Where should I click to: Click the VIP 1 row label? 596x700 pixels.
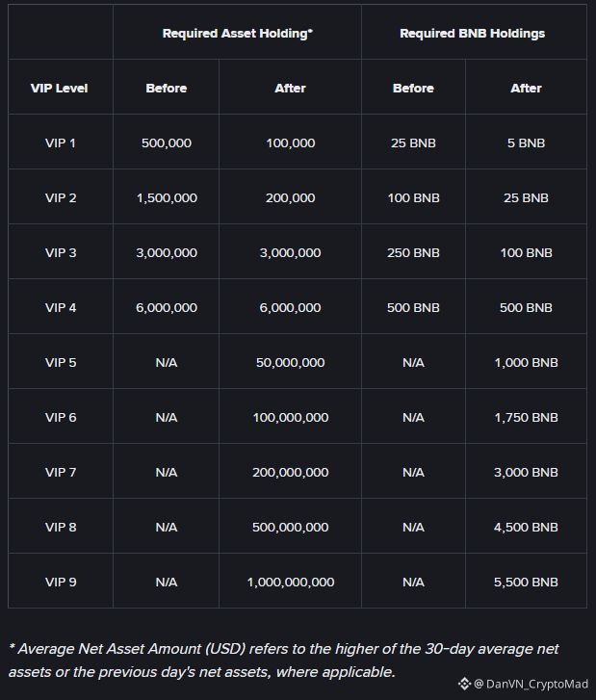point(61,143)
